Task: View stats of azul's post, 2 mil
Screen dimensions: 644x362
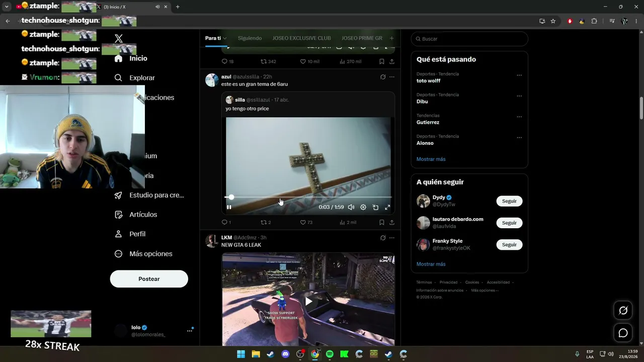Action: tap(348, 222)
